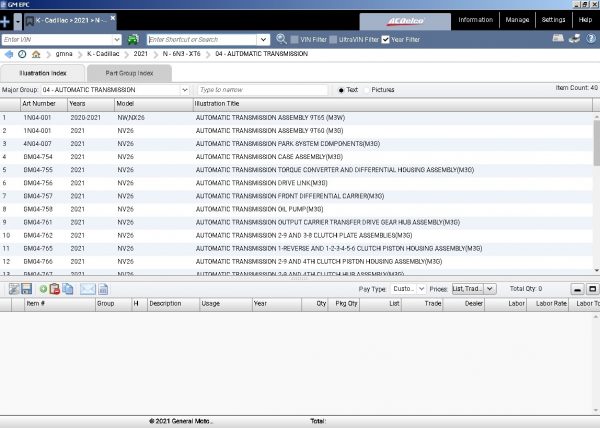Screen dimensions: 600x428
Task: Focus the Enter Shortcut or Search field
Action: point(202,39)
